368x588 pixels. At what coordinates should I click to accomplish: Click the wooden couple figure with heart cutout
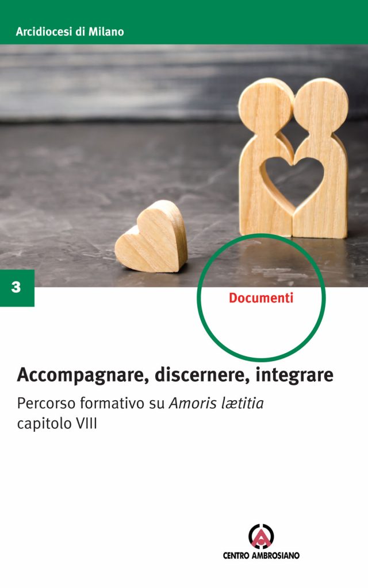[293, 157]
